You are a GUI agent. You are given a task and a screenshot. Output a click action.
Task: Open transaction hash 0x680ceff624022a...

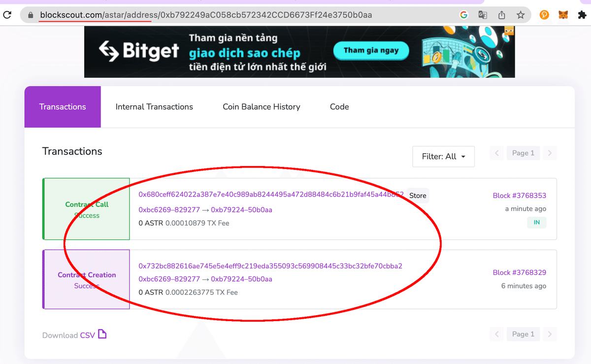click(x=271, y=195)
